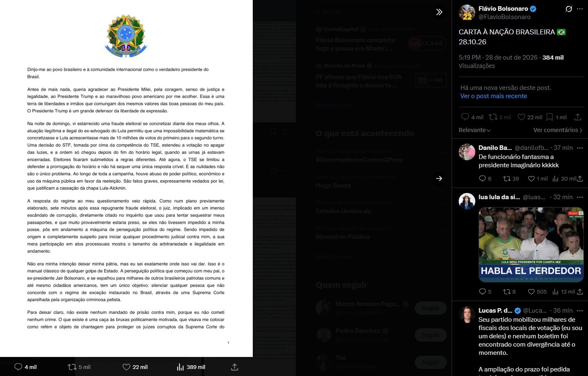Open Grok icon on Flávio Bolsonaro's post
Image resolution: width=588 pixels, height=376 pixels.
[569, 9]
